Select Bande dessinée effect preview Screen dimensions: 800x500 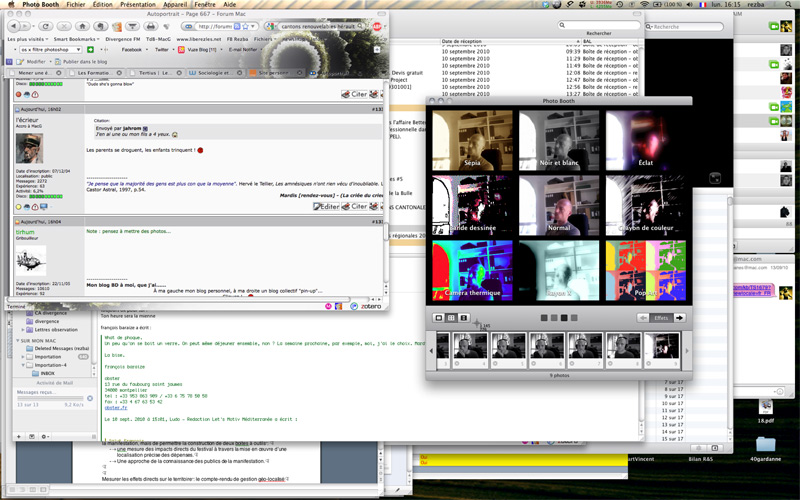[x=472, y=205]
